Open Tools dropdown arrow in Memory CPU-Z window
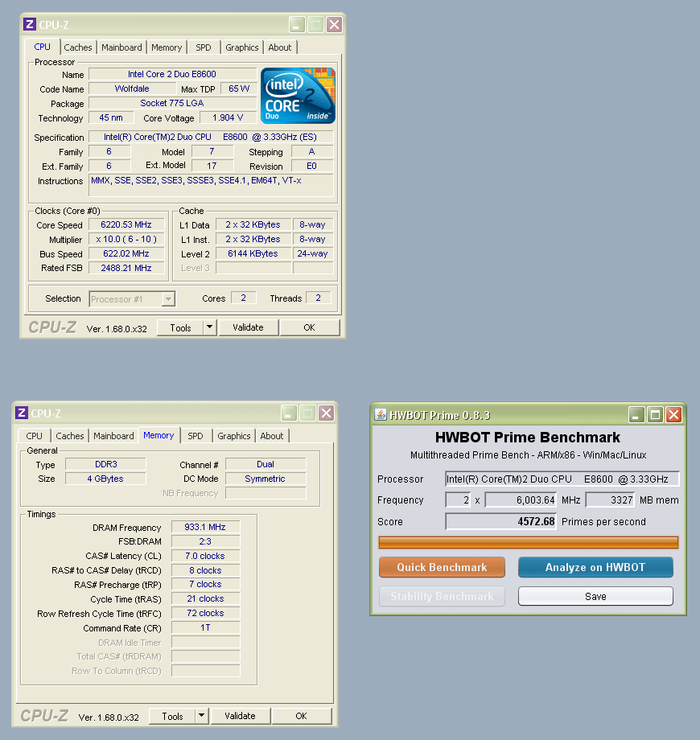Image resolution: width=700 pixels, height=740 pixels. click(201, 715)
